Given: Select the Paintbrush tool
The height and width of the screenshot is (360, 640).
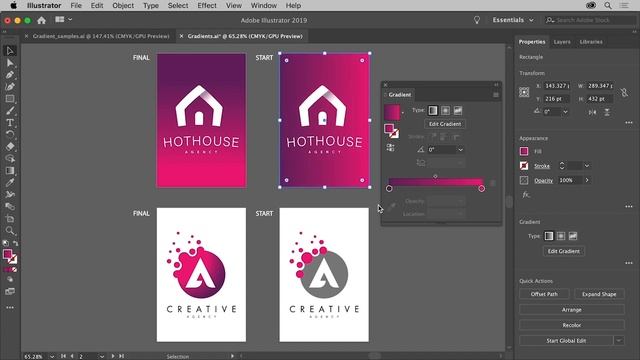Looking at the screenshot, I should coord(10,111).
